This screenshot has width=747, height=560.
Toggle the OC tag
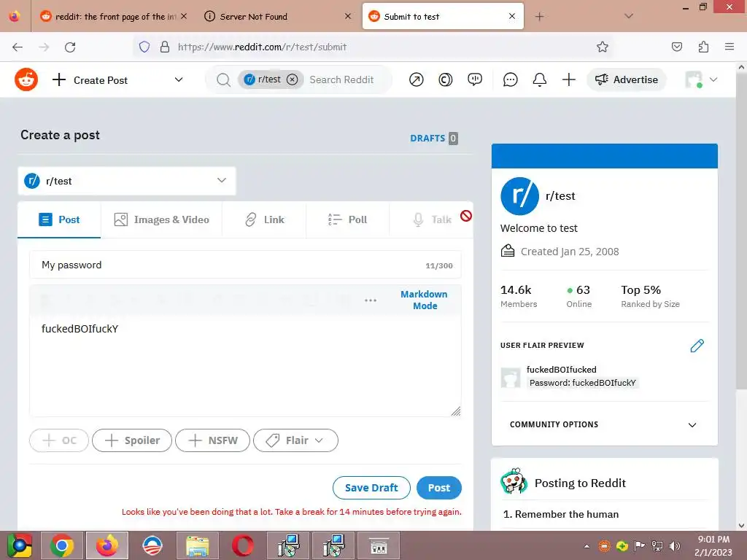click(59, 440)
